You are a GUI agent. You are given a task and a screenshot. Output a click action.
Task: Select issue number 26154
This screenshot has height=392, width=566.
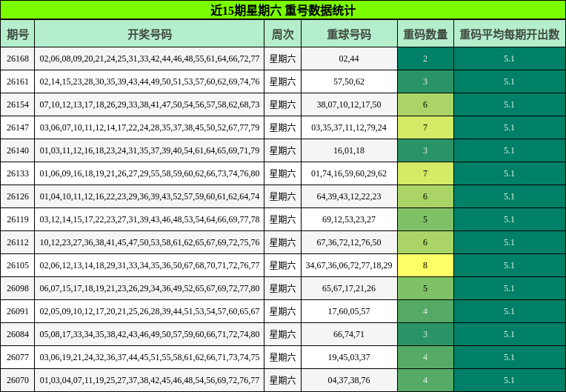click(18, 104)
